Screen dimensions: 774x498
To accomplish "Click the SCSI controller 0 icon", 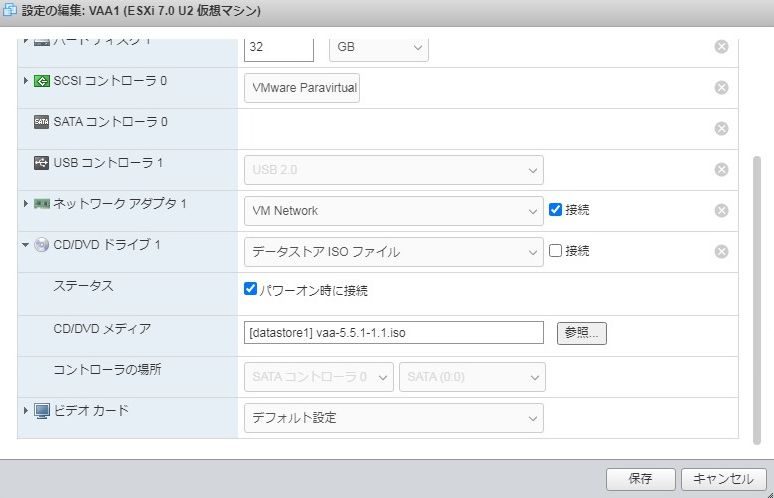I will pyautogui.click(x=41, y=81).
